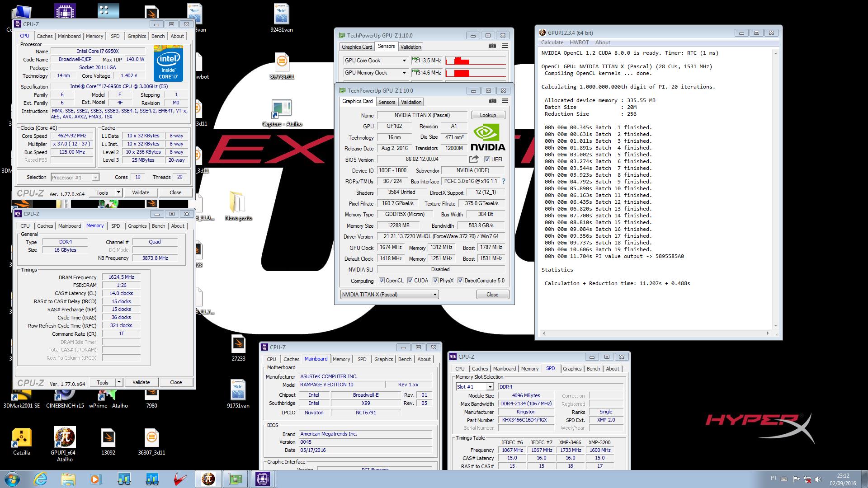This screenshot has width=868, height=488.
Task: Select 92431van file on desktop
Action: [x=282, y=18]
